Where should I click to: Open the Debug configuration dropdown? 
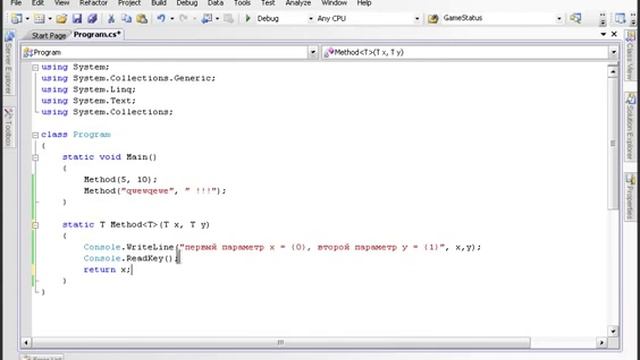311,19
